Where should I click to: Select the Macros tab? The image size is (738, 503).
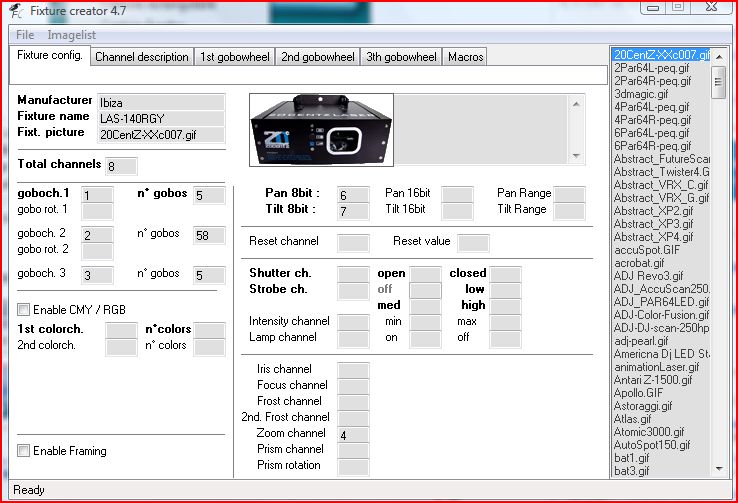[465, 57]
